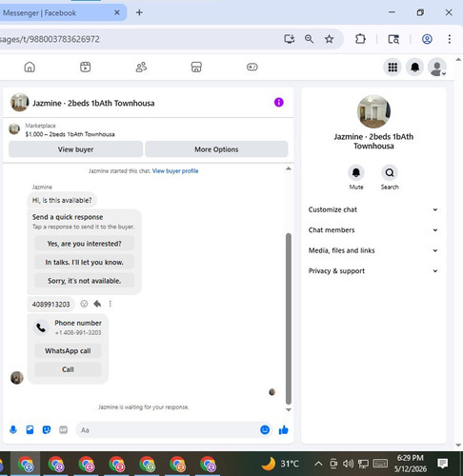The image size is (463, 476).
Task: Click chat scroll up arrow
Action: pyautogui.click(x=289, y=169)
